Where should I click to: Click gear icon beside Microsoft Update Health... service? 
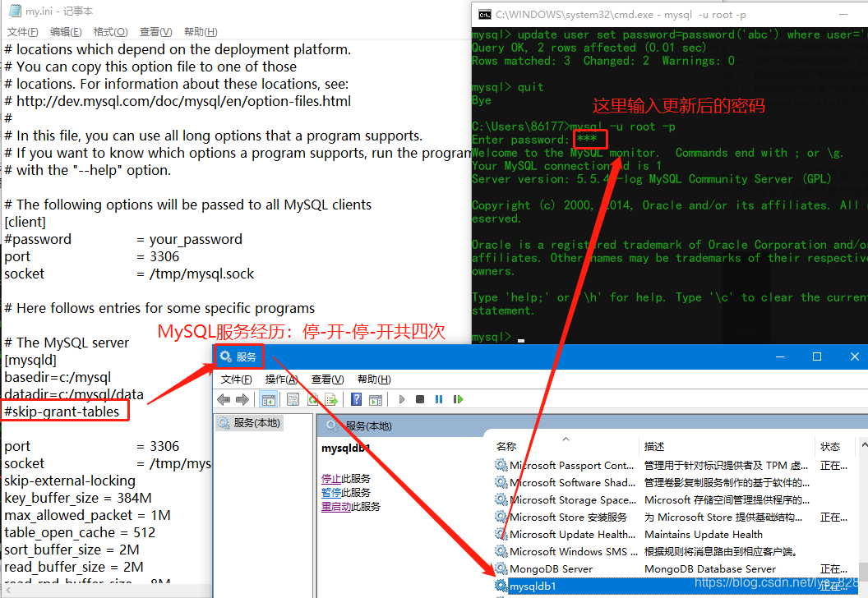click(x=501, y=534)
